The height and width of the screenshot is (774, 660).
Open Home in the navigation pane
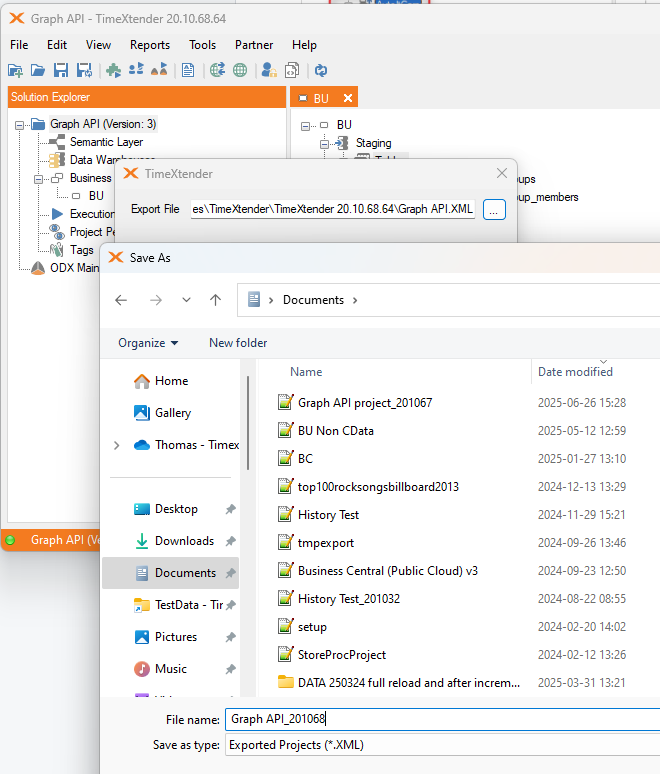[171, 381]
